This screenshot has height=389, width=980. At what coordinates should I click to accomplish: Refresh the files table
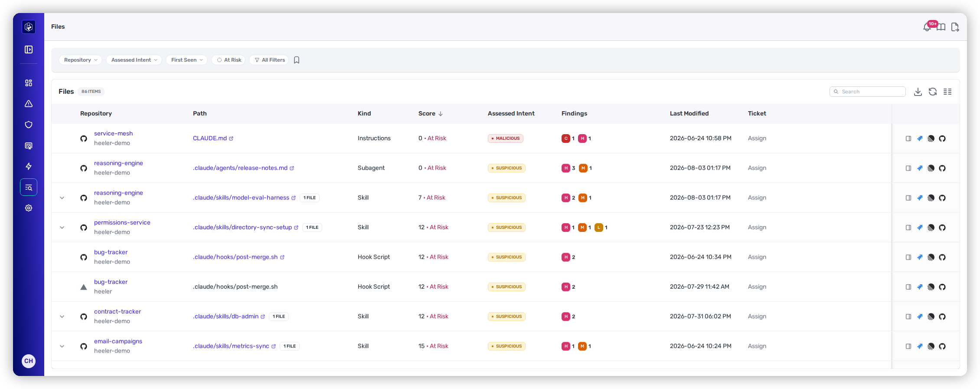point(933,92)
